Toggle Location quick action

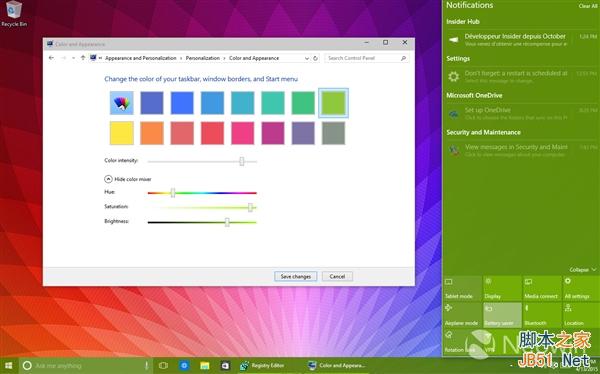581,315
